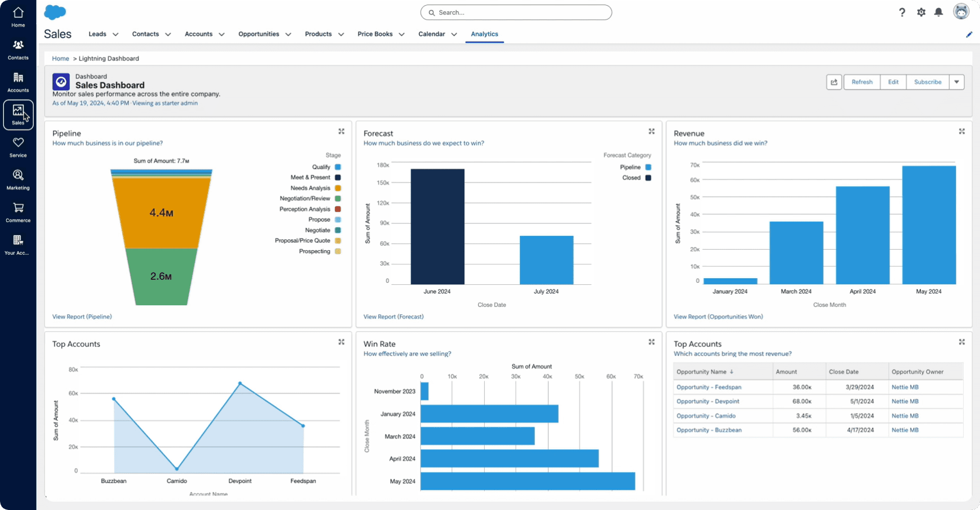Switch to the Analytics tab
Screen dimensions: 980x510
point(484,34)
